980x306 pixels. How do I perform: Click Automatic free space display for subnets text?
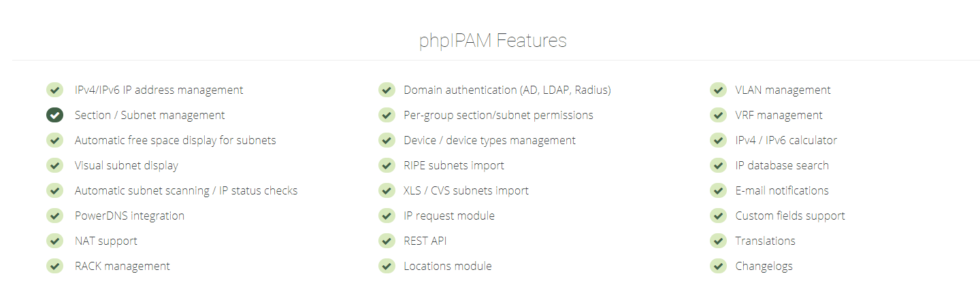pos(175,140)
